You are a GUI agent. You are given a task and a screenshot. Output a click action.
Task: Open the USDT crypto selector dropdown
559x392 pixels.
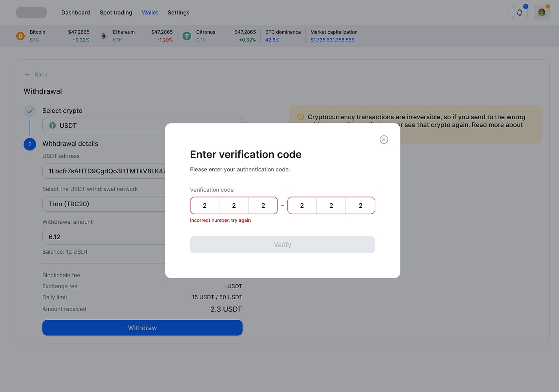(104, 126)
